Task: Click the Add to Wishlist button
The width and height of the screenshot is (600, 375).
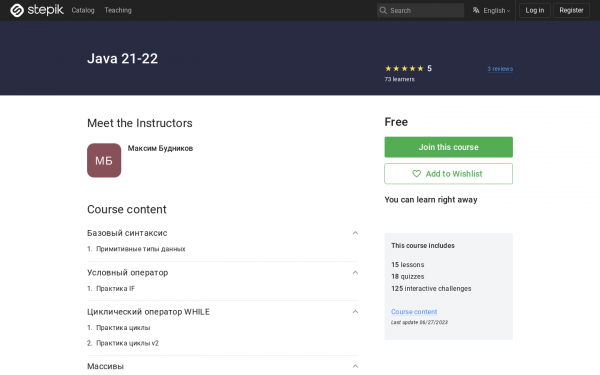Action: click(448, 174)
